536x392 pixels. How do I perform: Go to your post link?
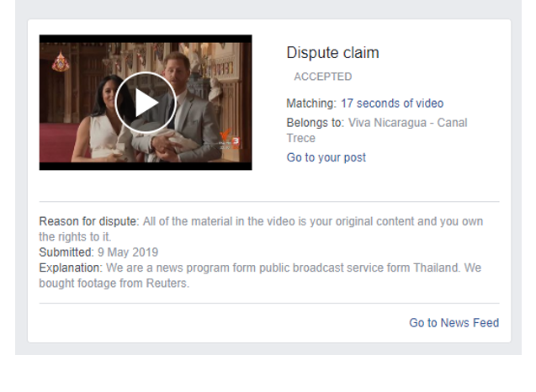pyautogui.click(x=326, y=157)
